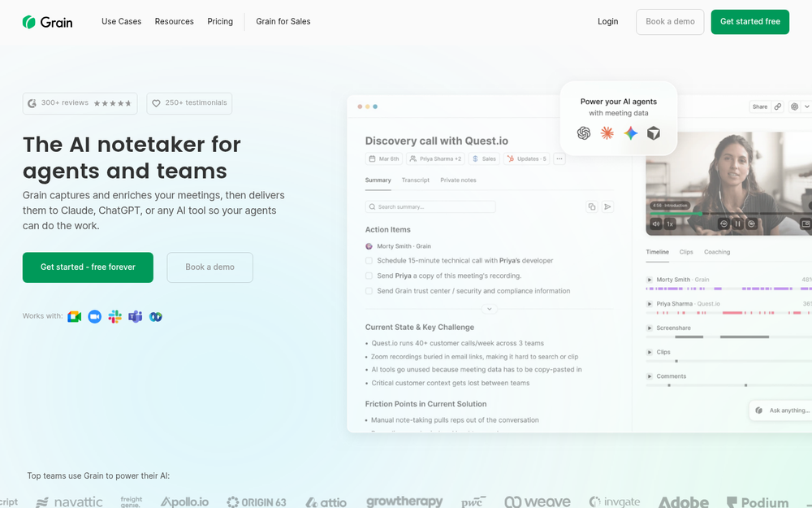Screen dimensions: 812x508
Task: Click the Share button
Action: pyautogui.click(x=760, y=106)
